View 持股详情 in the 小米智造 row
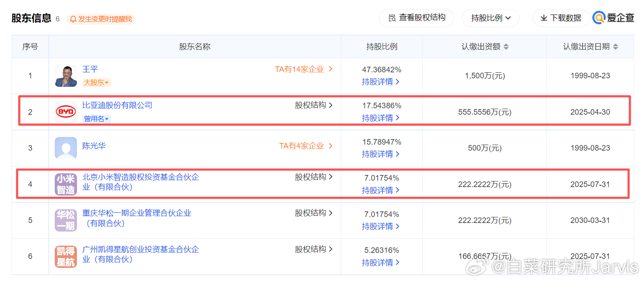The image size is (644, 282). click(381, 190)
